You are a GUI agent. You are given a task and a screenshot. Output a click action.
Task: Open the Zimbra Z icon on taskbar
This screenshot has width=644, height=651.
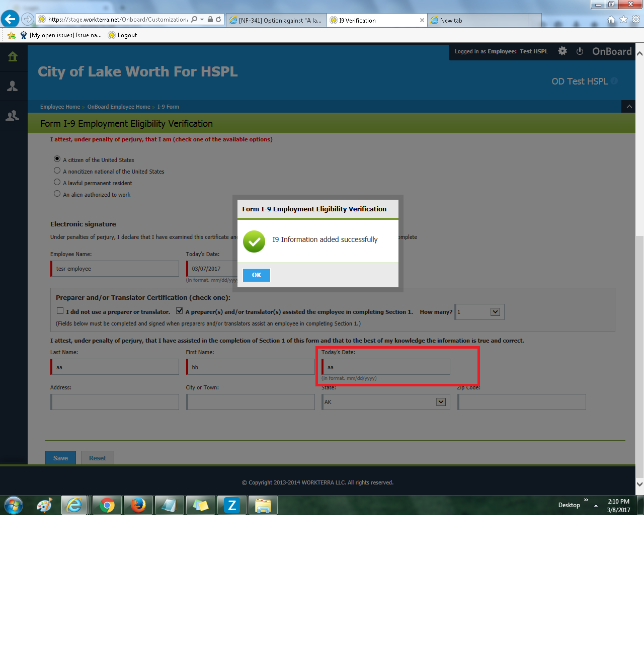[x=231, y=505]
